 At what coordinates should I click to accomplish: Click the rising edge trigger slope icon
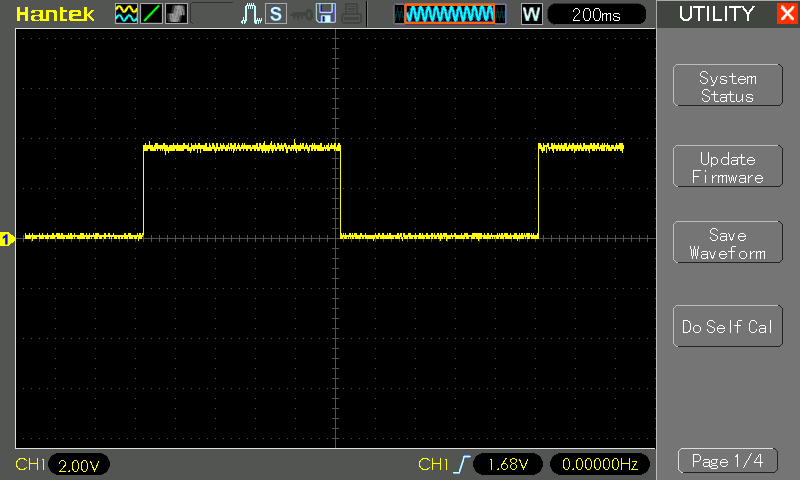[x=461, y=464]
